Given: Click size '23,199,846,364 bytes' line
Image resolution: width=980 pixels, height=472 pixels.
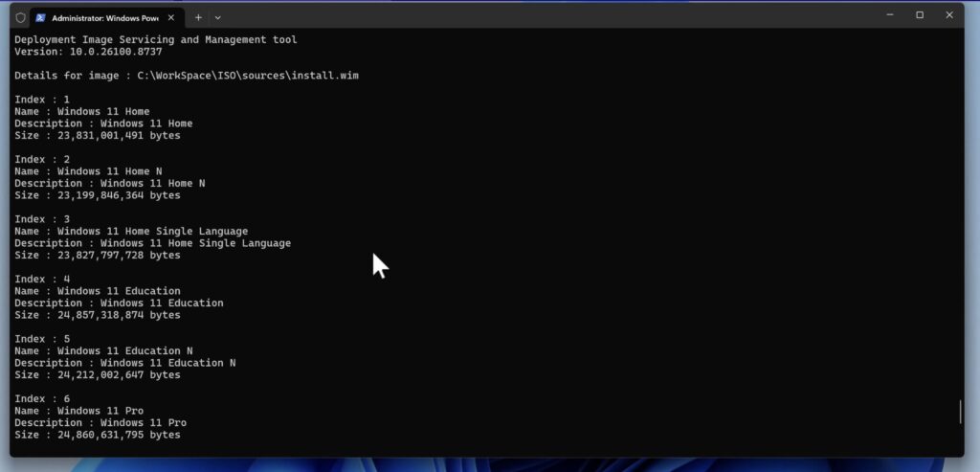Looking at the screenshot, I should [x=98, y=195].
